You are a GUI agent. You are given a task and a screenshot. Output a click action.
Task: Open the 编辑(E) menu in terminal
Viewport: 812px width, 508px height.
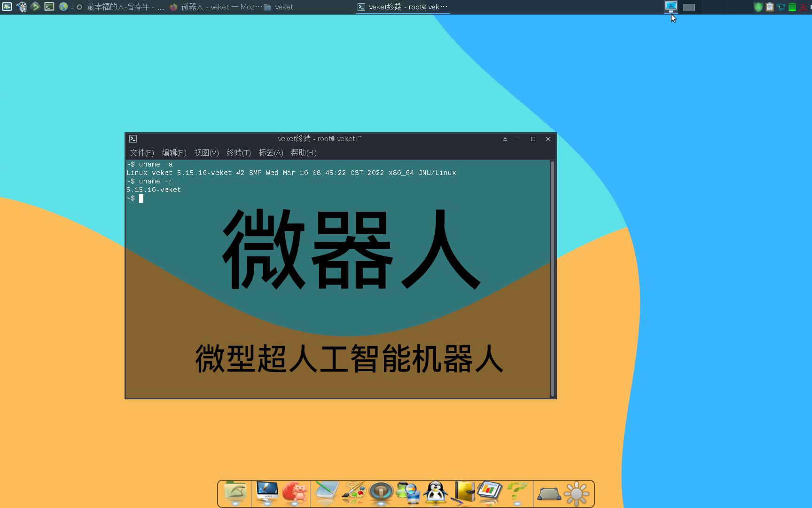[x=174, y=152]
